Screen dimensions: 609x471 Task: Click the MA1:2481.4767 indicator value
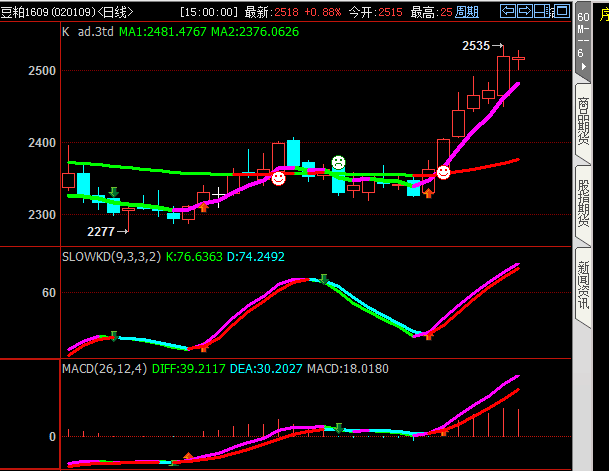162,31
